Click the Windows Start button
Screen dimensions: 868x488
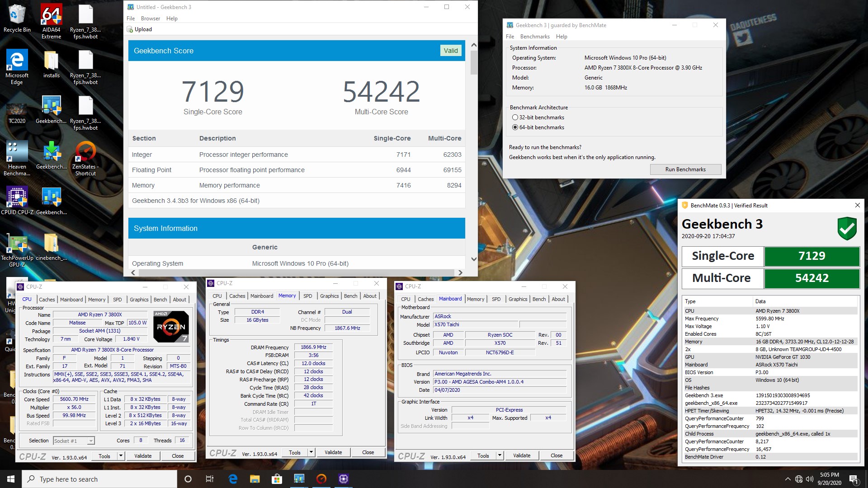tap(11, 479)
